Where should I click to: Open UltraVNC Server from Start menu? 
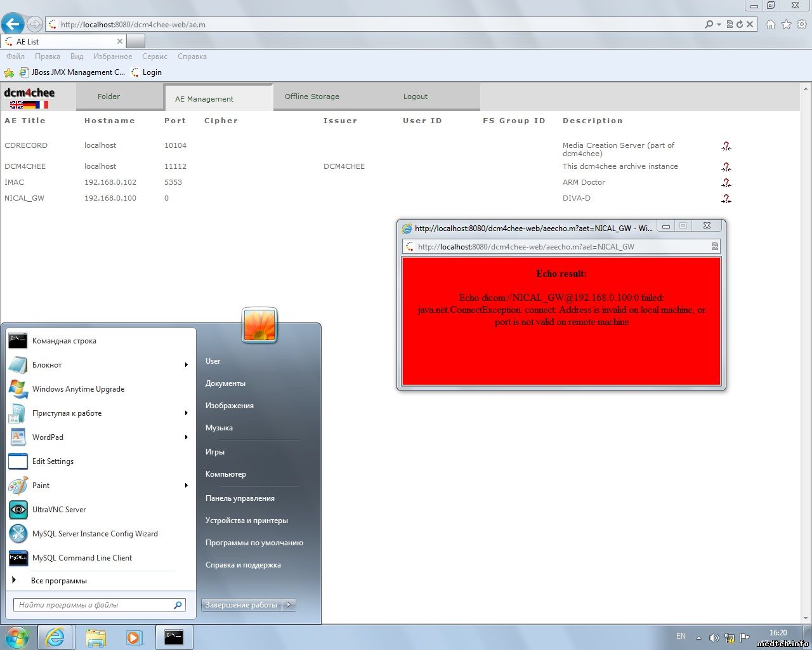click(59, 510)
